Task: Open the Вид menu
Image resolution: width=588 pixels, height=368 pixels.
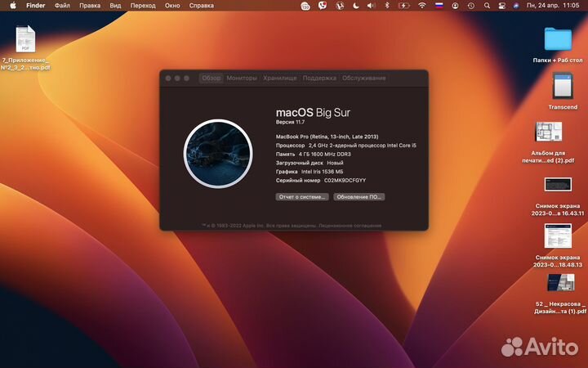Action: tap(115, 6)
